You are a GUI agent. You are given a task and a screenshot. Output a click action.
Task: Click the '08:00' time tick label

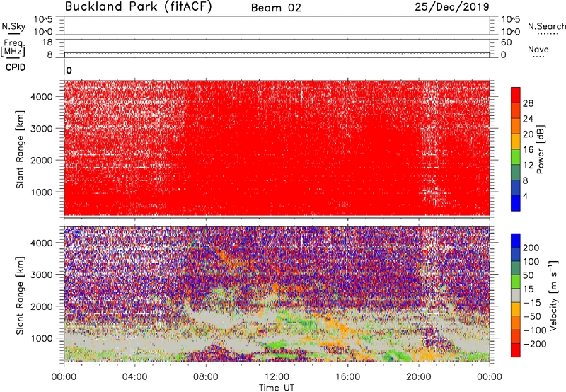[x=206, y=377]
